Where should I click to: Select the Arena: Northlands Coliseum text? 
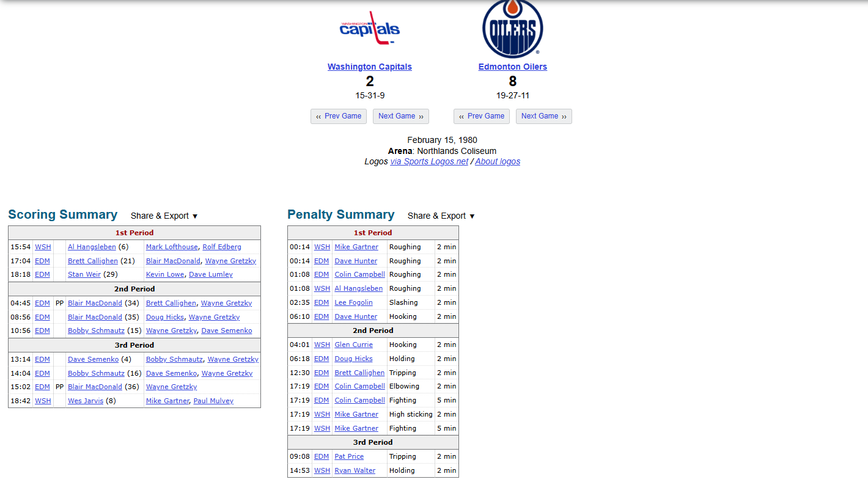442,151
